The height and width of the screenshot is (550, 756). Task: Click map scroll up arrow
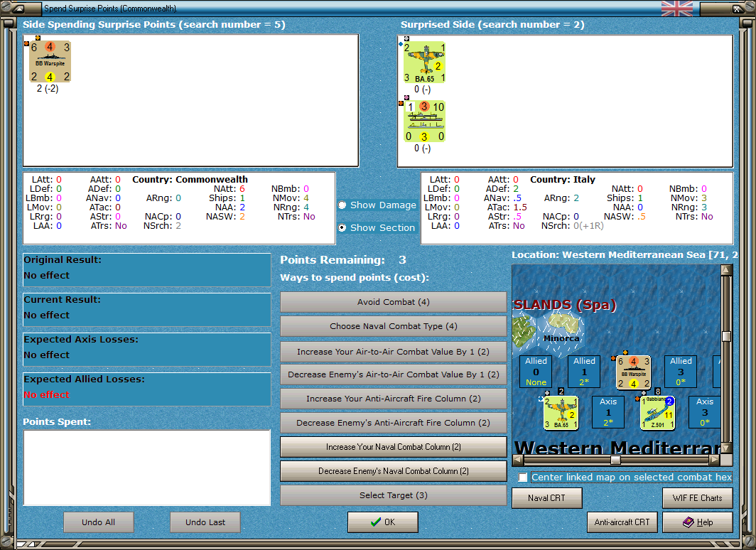tap(726, 269)
